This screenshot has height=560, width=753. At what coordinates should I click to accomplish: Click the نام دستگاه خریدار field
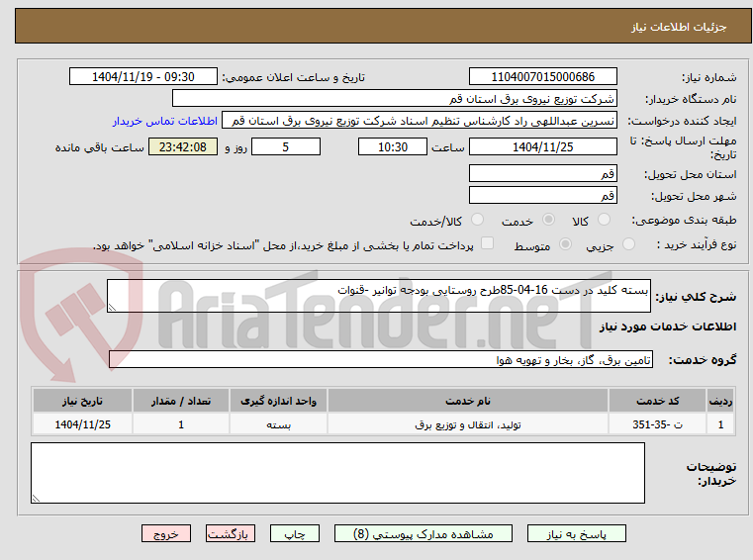(394, 99)
